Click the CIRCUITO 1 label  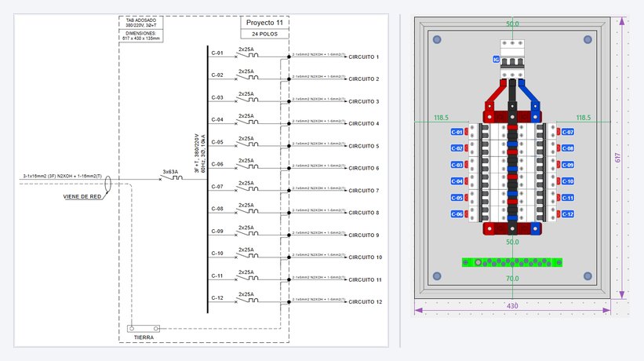point(363,57)
